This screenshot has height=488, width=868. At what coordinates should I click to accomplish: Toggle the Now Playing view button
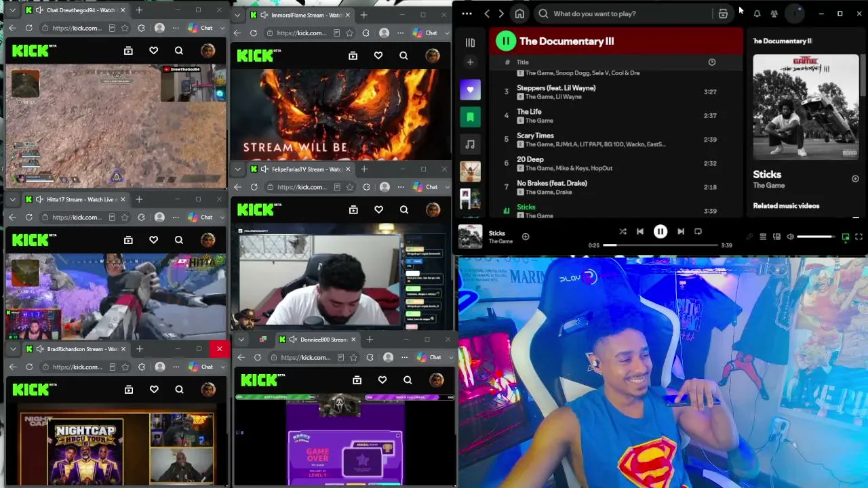[846, 237]
